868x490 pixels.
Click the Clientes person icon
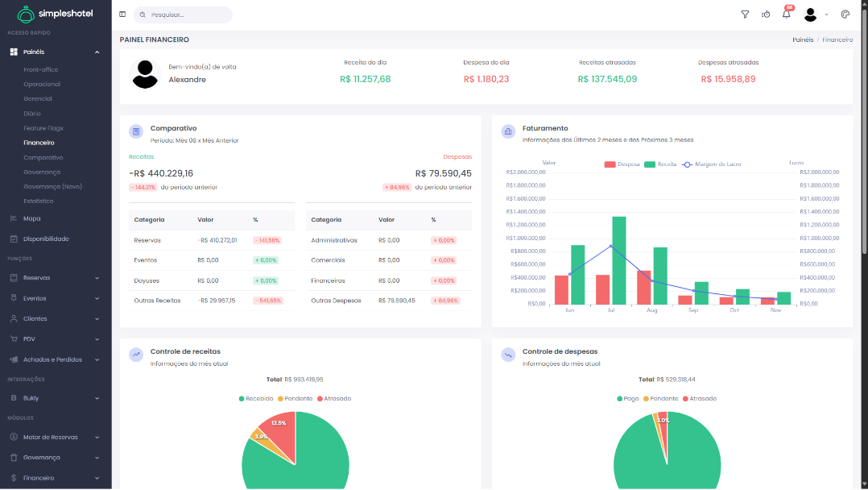[x=14, y=318]
